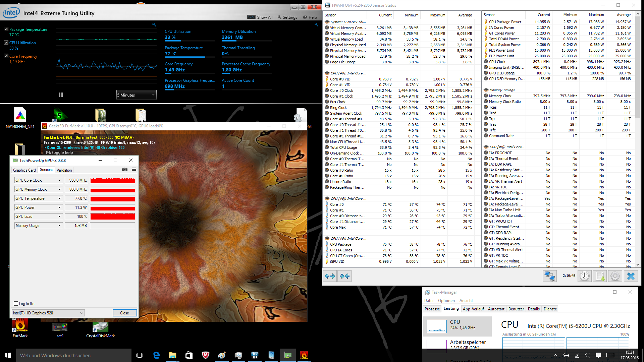Open Microsoft Edge from the taskbar
This screenshot has height=362, width=644.
pos(156,355)
